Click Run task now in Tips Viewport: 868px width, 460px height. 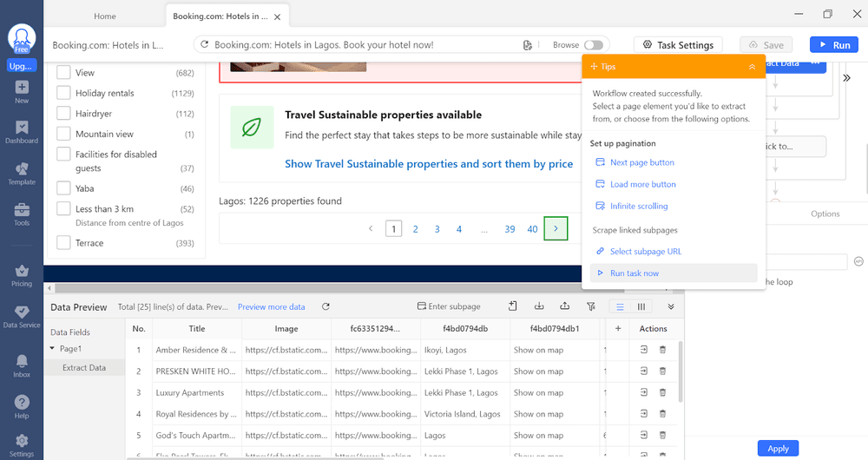click(x=674, y=273)
